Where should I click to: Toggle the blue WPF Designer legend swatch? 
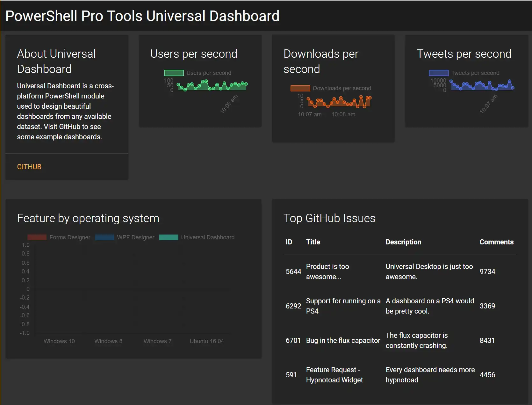[104, 237]
